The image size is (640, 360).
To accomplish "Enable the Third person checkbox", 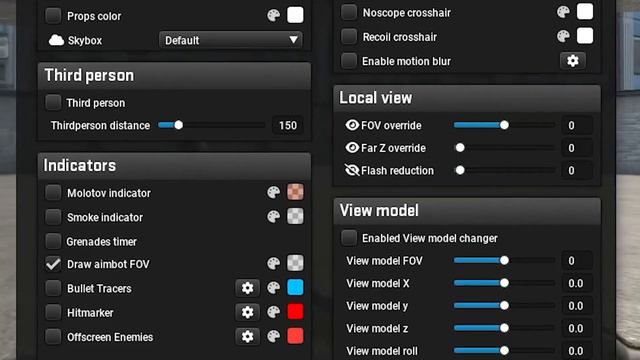I will (x=53, y=102).
